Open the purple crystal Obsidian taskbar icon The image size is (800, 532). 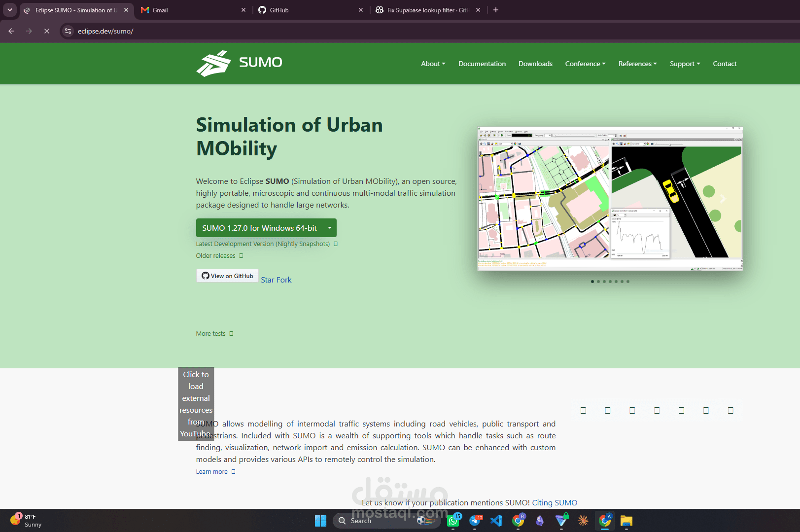(540, 521)
